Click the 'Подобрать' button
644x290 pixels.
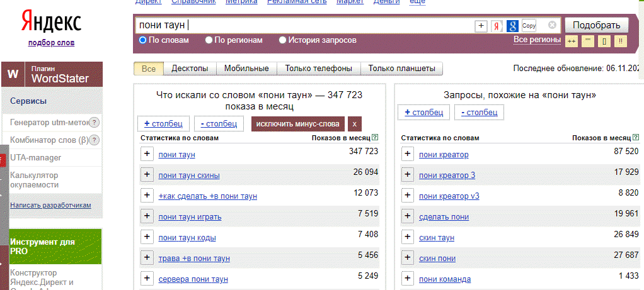(x=596, y=25)
